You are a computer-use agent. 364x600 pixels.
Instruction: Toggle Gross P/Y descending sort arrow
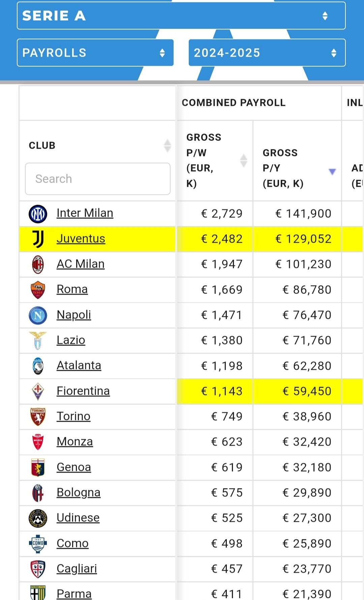[332, 172]
